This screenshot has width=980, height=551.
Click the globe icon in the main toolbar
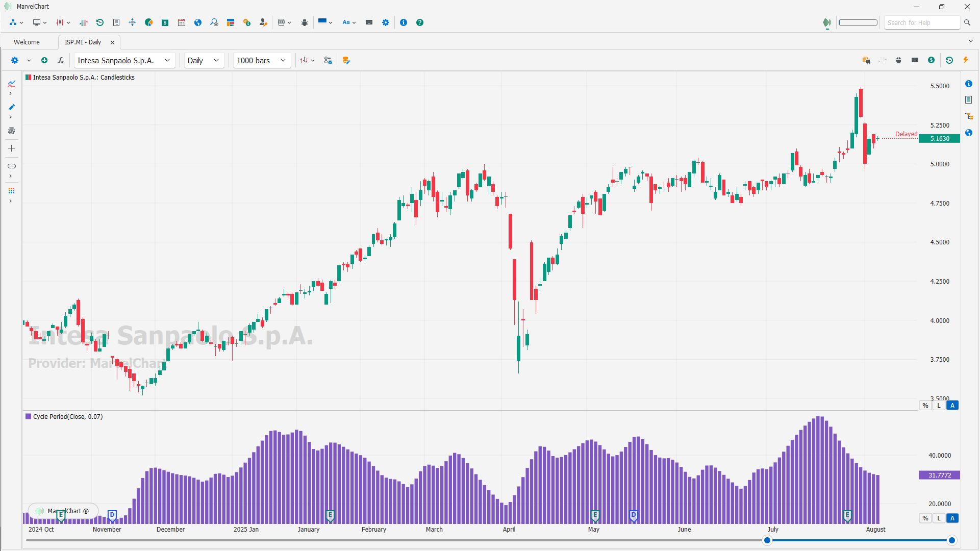click(198, 22)
